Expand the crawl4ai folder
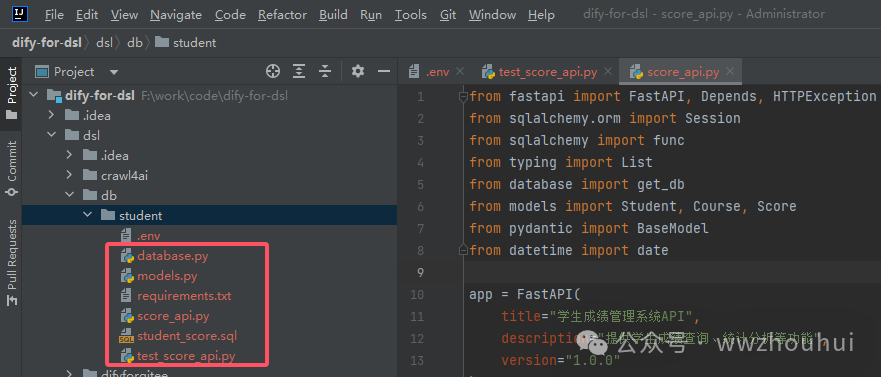This screenshot has width=881, height=377. [x=70, y=175]
